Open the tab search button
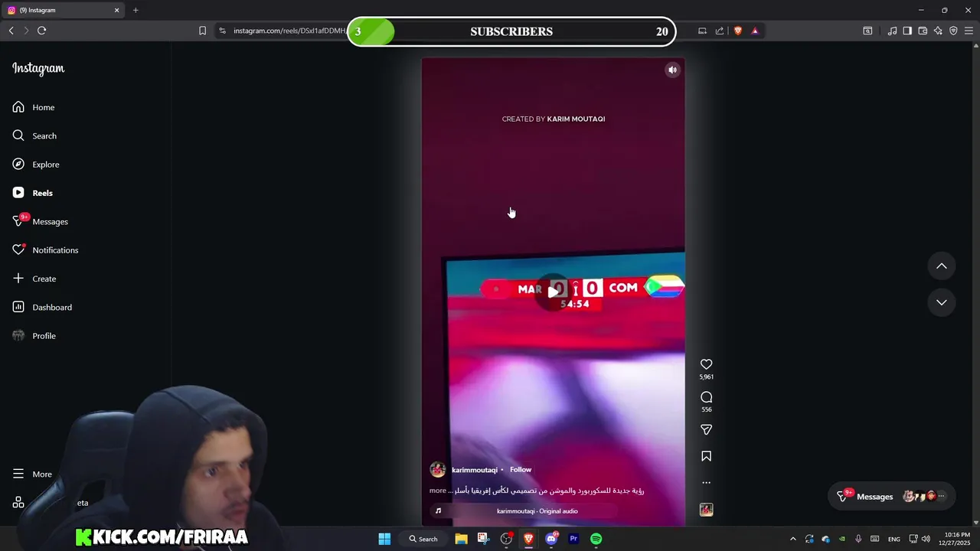The height and width of the screenshot is (551, 980). [x=867, y=31]
